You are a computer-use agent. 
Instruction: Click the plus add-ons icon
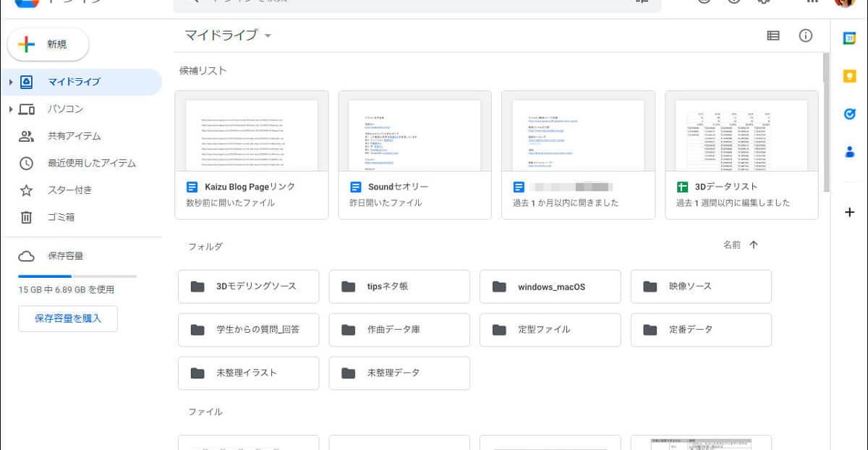pyautogui.click(x=850, y=212)
